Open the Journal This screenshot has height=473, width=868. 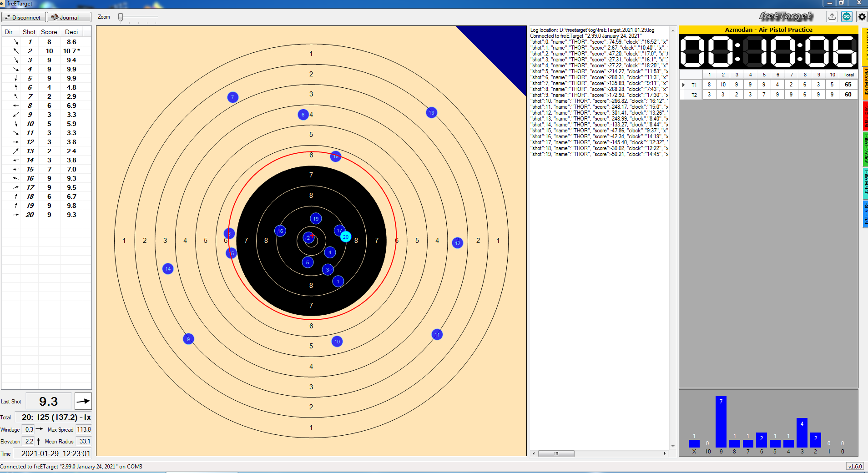(69, 17)
